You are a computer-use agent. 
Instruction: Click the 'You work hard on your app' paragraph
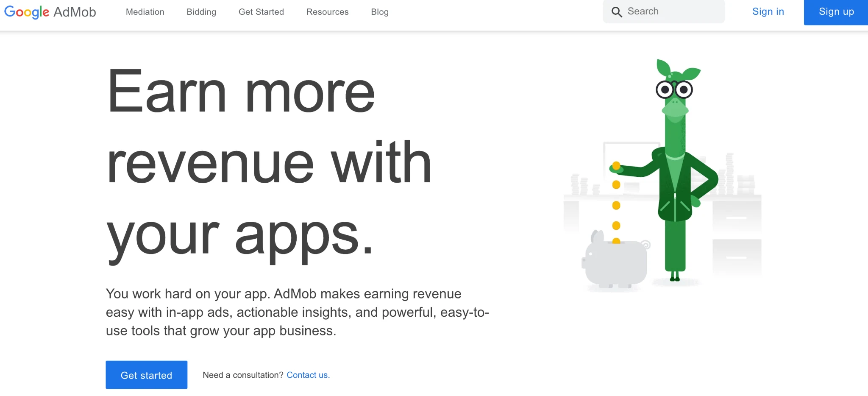[x=298, y=312]
